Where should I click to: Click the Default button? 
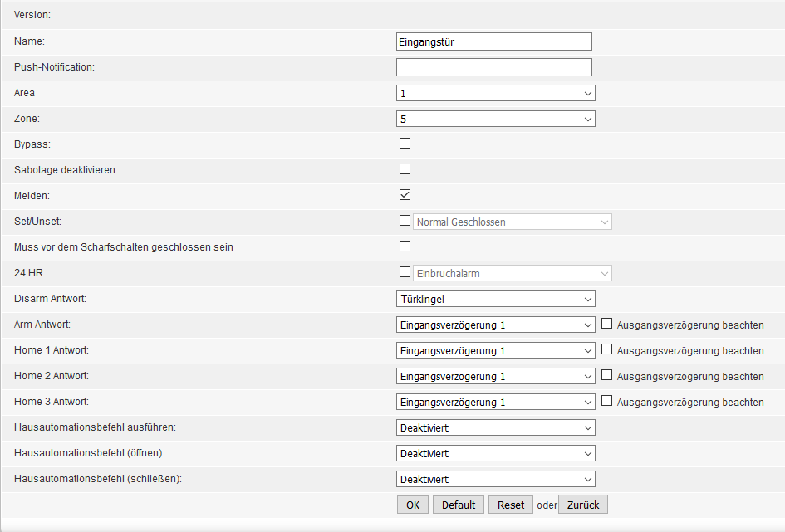pos(458,505)
